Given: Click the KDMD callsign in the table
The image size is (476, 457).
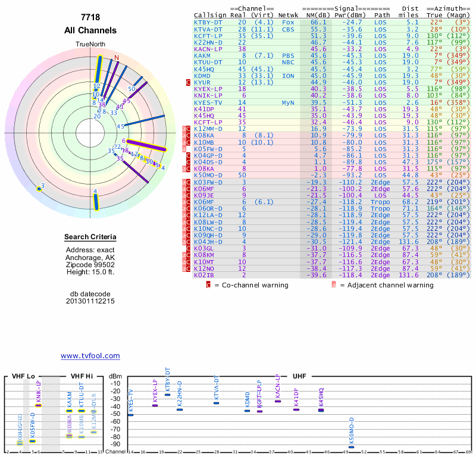Looking at the screenshot, I should (x=202, y=76).
